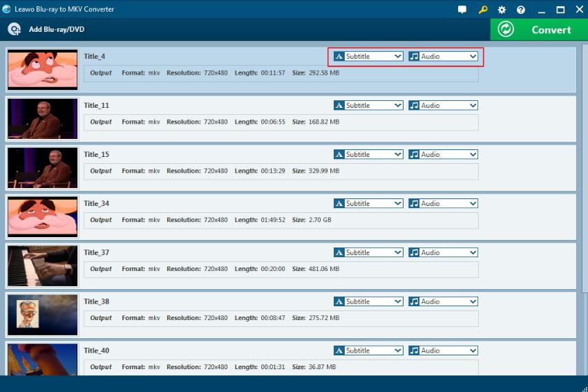Click the vertical scrollbar of the title list
The width and height of the screenshot is (588, 392).
click(x=585, y=169)
